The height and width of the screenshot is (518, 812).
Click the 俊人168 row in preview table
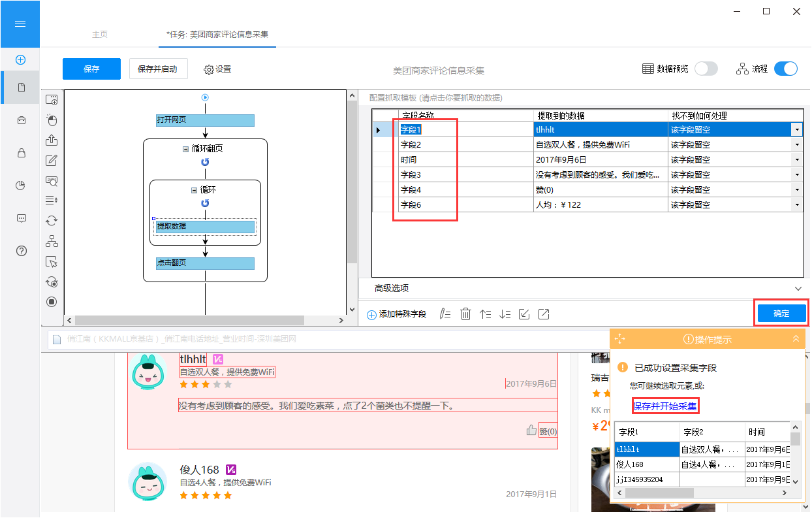(x=702, y=464)
